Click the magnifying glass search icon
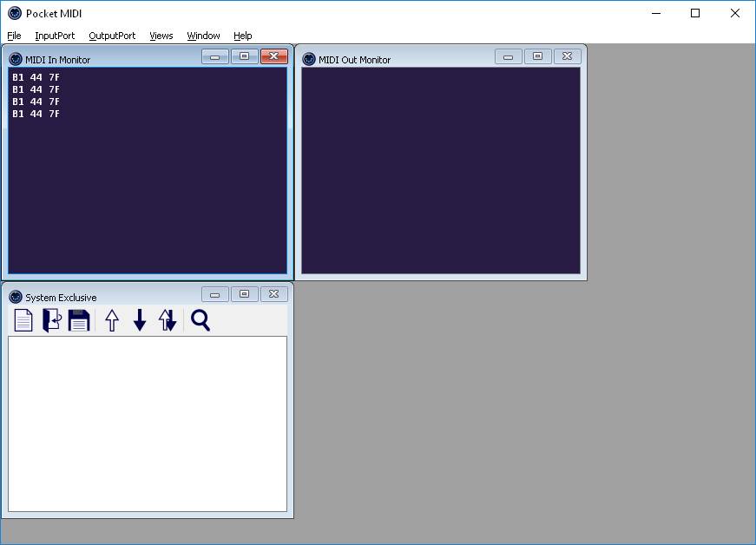The height and width of the screenshot is (545, 756). pos(201,320)
